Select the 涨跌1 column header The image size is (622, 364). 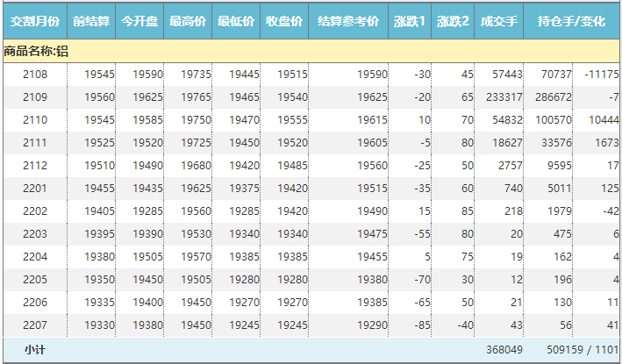[410, 20]
